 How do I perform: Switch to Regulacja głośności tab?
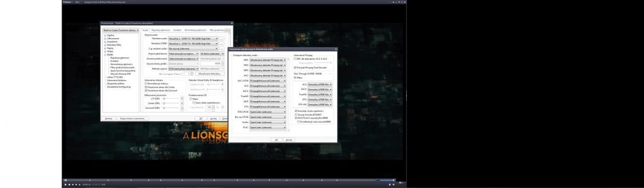[x=161, y=30]
